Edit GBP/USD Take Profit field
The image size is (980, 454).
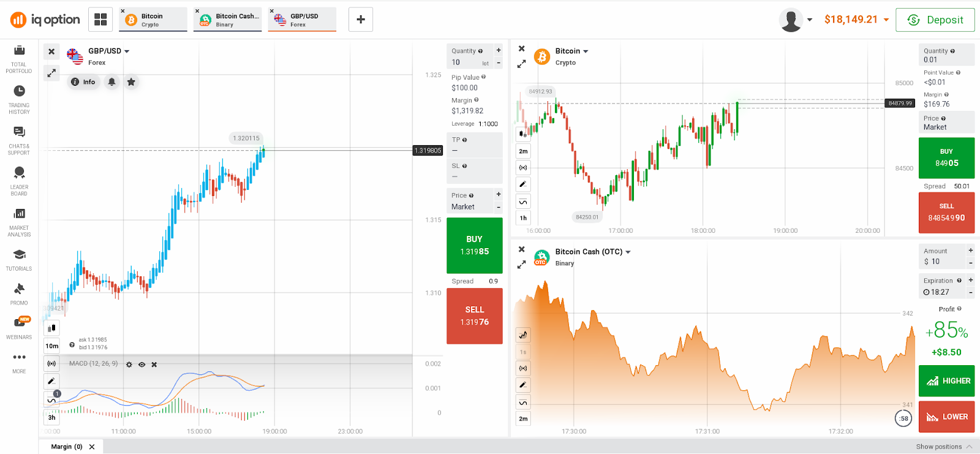coord(475,145)
